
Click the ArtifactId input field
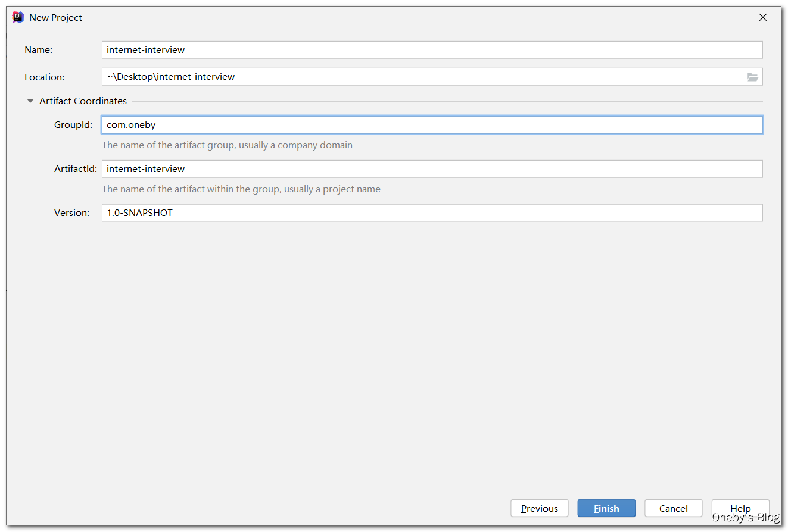(x=432, y=169)
